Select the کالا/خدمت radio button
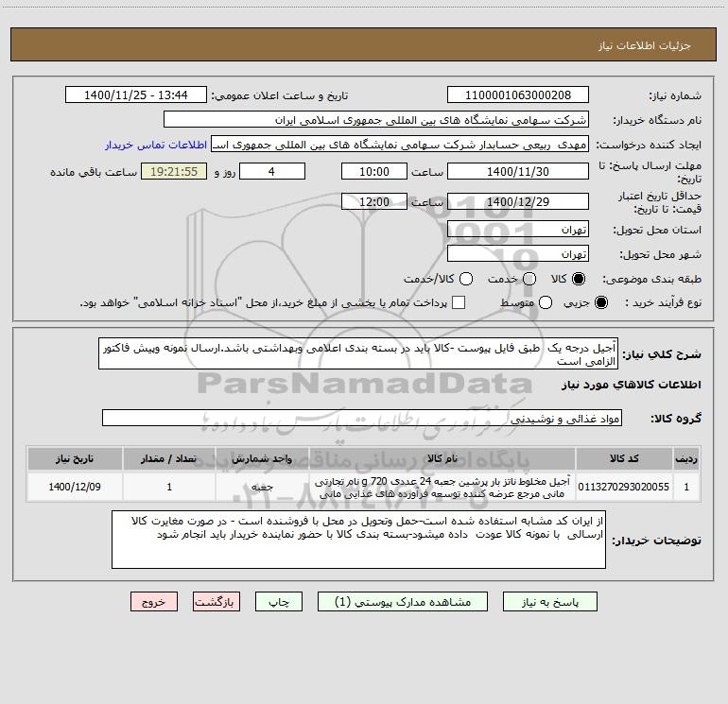The width and height of the screenshot is (728, 704). coord(466,279)
